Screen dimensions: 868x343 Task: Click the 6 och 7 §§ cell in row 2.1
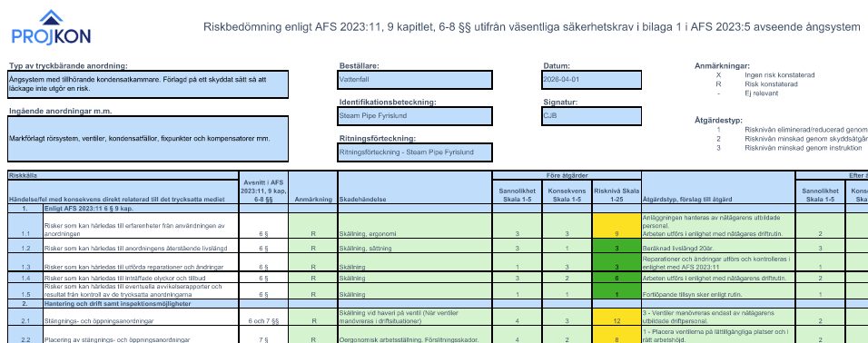click(263, 317)
